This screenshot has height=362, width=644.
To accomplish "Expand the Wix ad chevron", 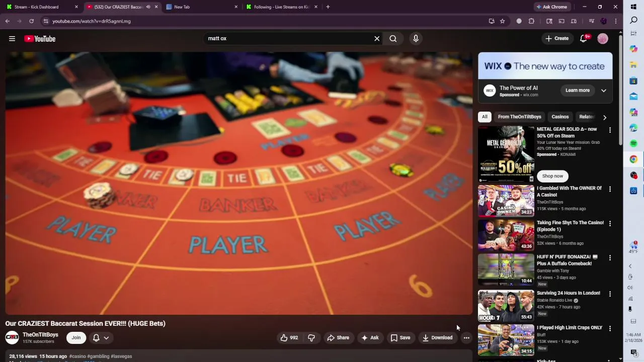I will click(604, 90).
